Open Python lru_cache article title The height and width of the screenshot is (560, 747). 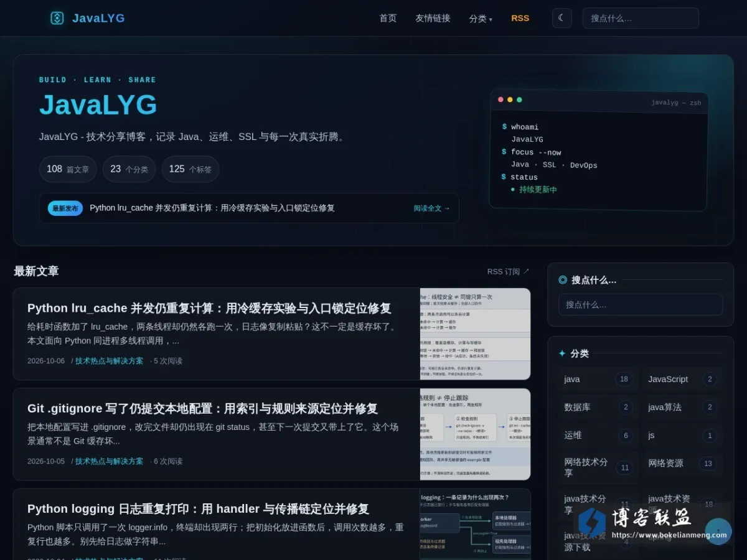[209, 308]
